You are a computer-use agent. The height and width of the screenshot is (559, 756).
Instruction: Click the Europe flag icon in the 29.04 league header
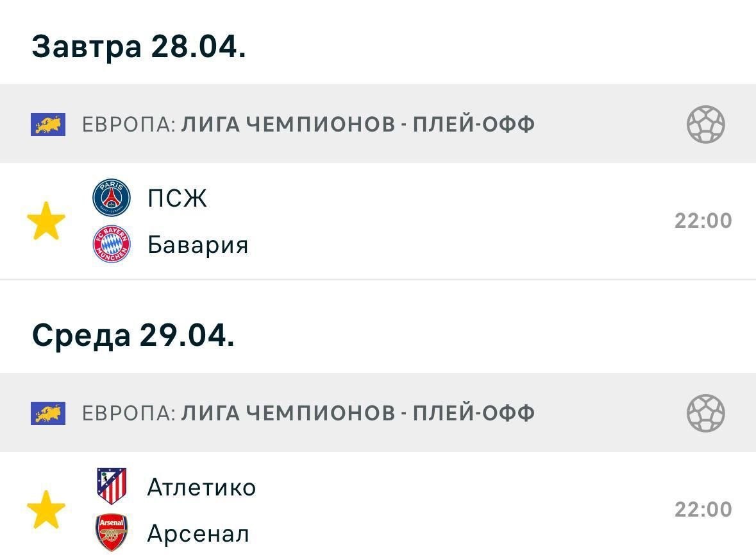(48, 413)
